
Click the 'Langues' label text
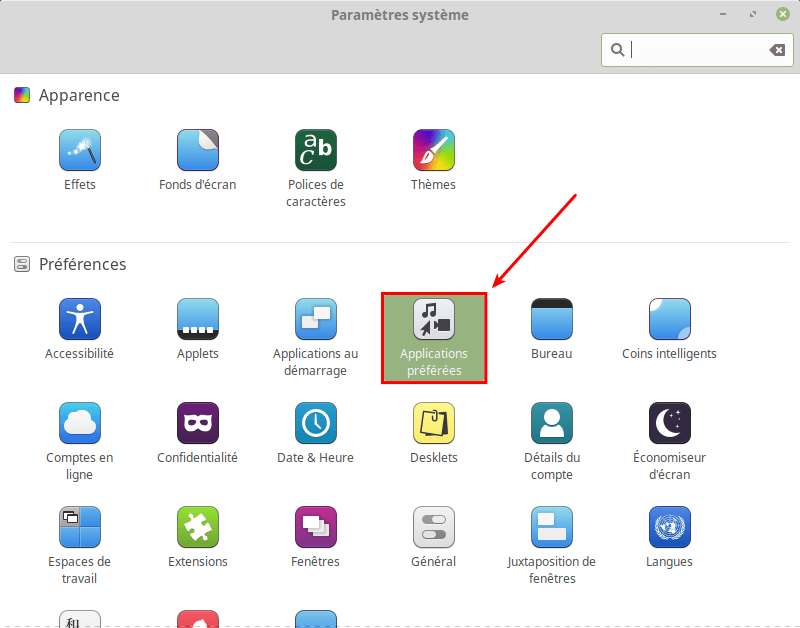click(x=669, y=562)
